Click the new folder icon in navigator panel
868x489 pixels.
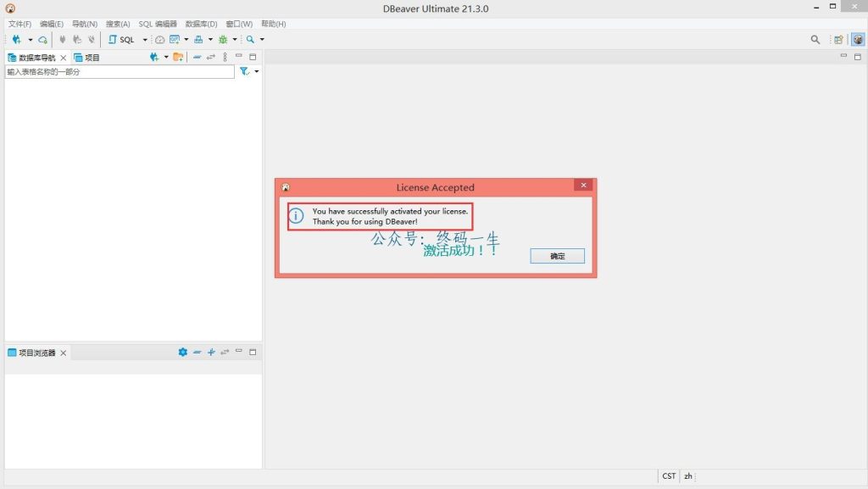click(178, 57)
